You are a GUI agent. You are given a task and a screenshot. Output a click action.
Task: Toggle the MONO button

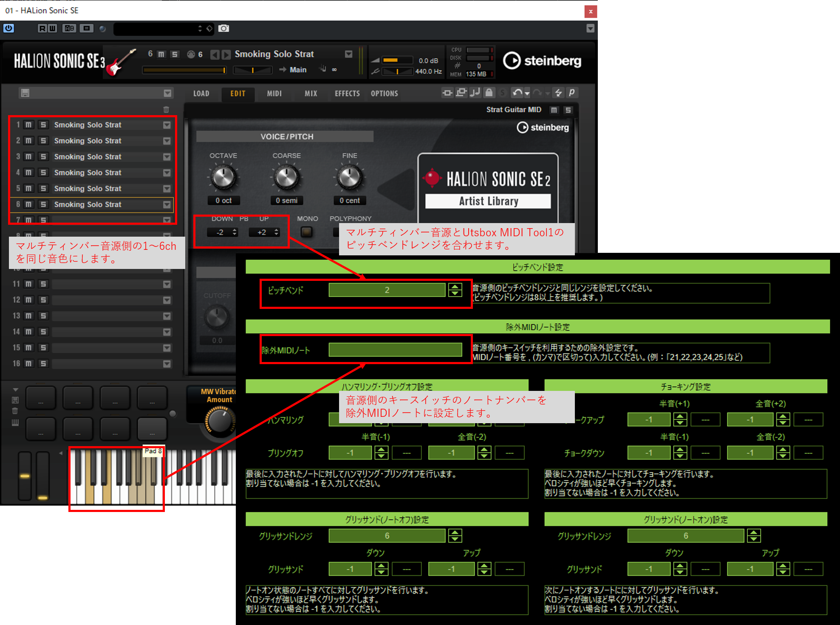point(306,232)
